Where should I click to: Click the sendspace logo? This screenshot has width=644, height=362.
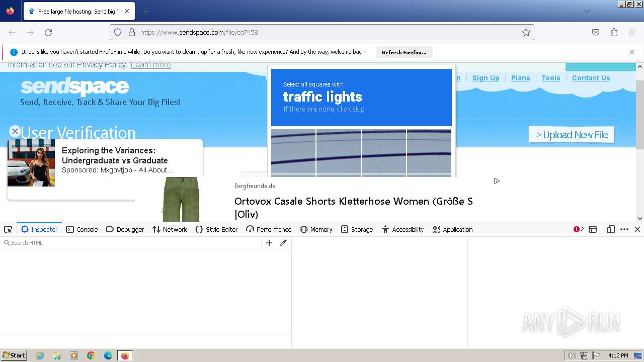pos(74,87)
